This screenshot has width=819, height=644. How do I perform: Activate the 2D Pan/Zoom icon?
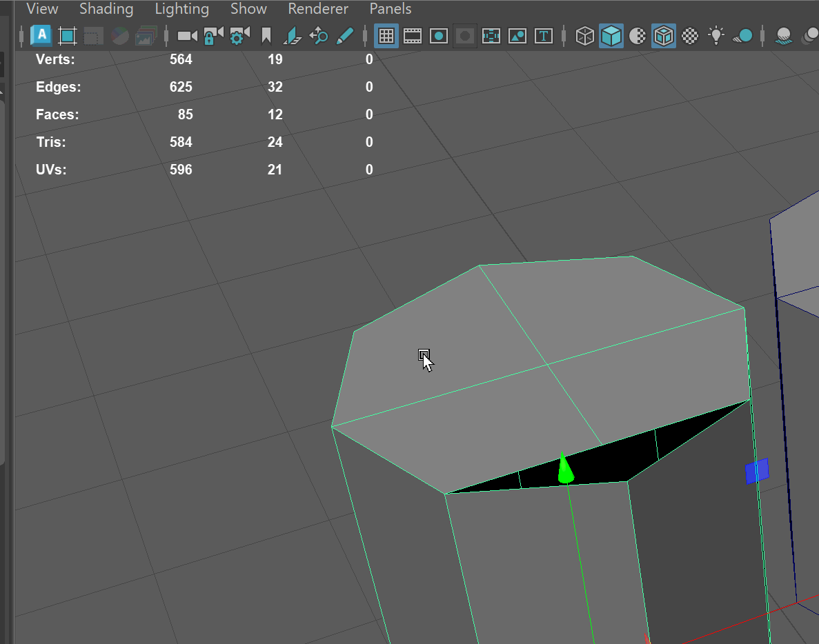pyautogui.click(x=319, y=36)
